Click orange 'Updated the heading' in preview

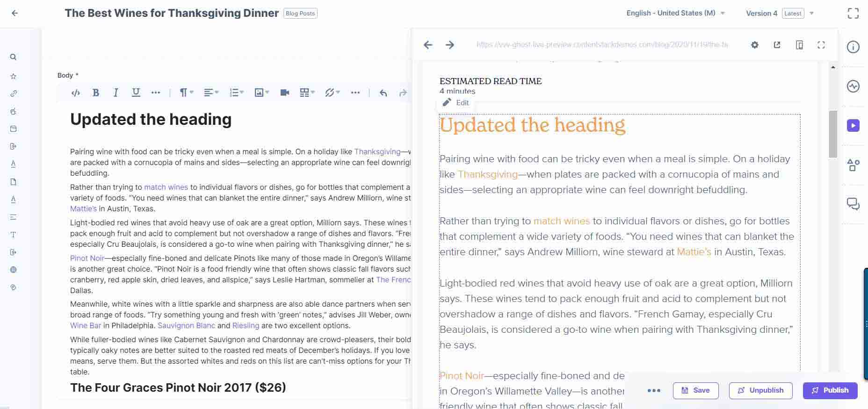point(532,125)
